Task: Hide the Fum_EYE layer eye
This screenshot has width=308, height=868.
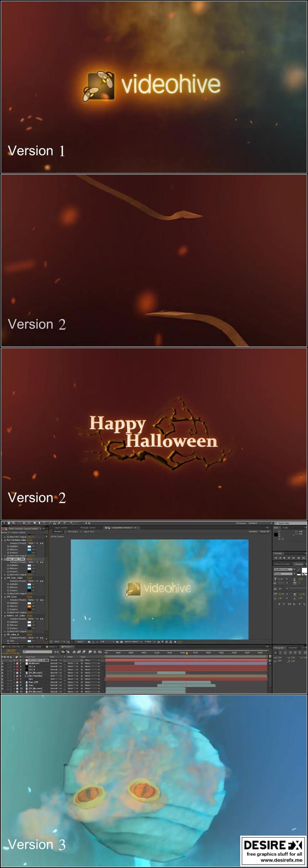Action: pos(2,682)
